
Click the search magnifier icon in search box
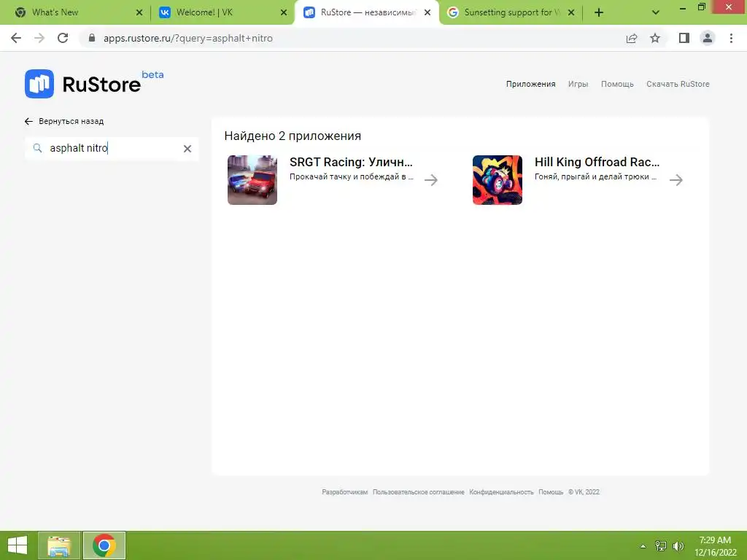tap(37, 148)
